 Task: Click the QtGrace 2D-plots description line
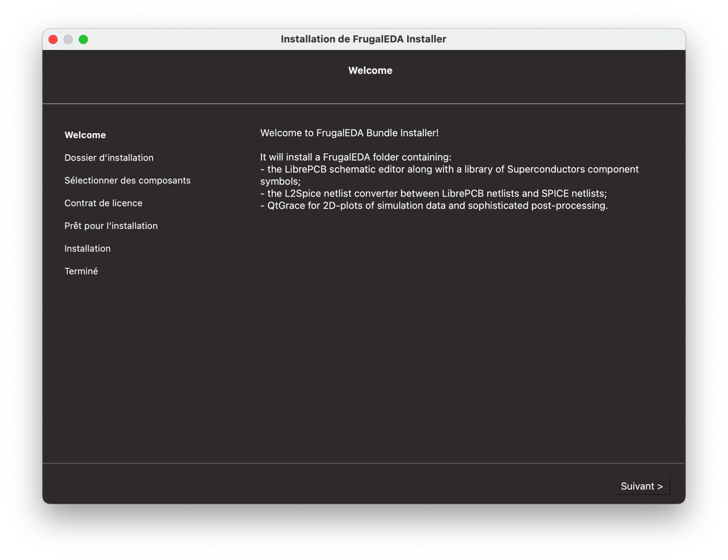coord(434,206)
